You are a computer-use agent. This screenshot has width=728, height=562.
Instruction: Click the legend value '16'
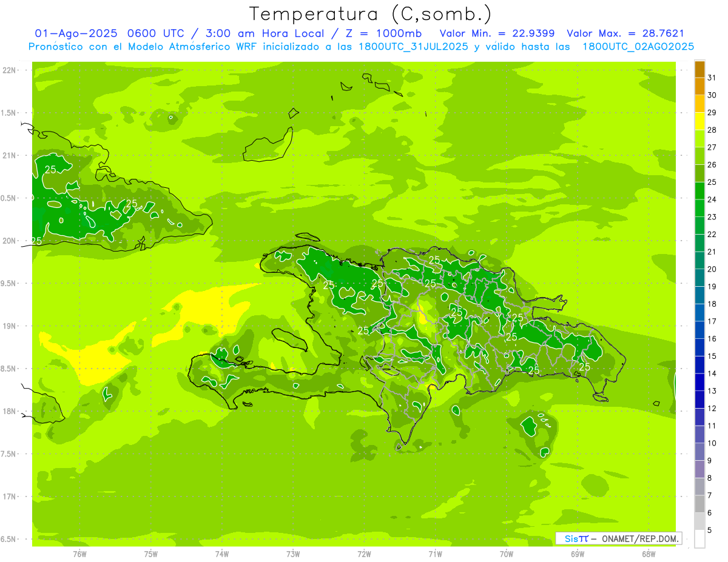(712, 339)
